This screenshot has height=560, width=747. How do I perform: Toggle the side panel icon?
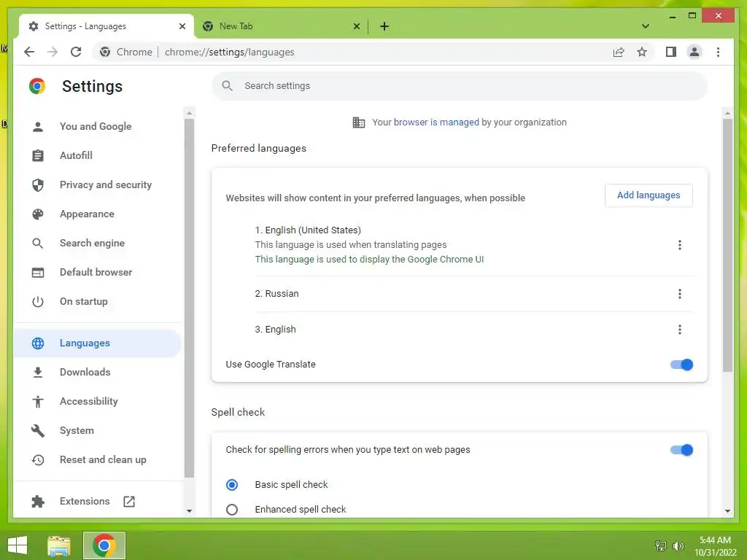point(671,52)
